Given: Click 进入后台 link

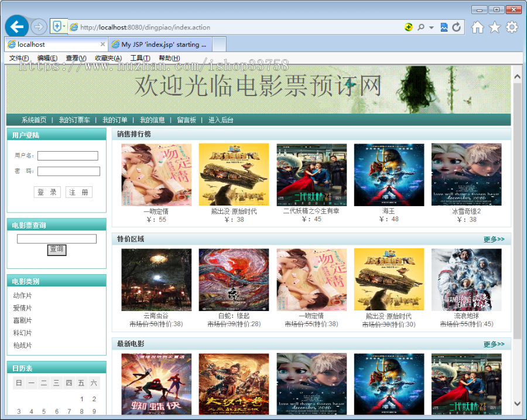Looking at the screenshot, I should point(221,120).
